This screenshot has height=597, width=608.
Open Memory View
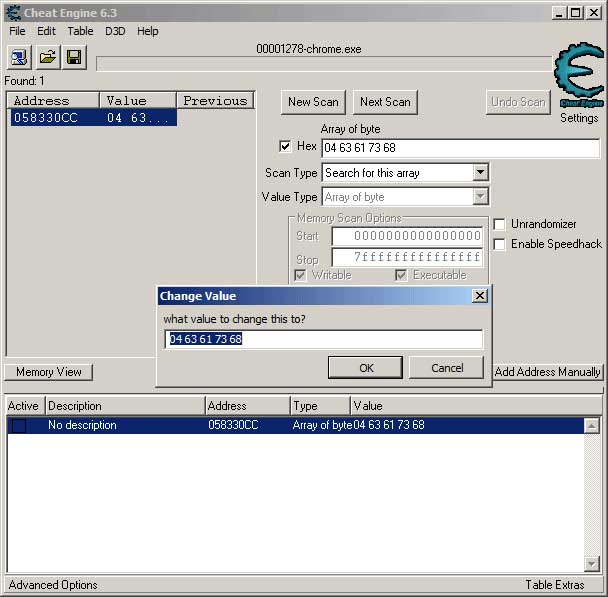pos(48,372)
